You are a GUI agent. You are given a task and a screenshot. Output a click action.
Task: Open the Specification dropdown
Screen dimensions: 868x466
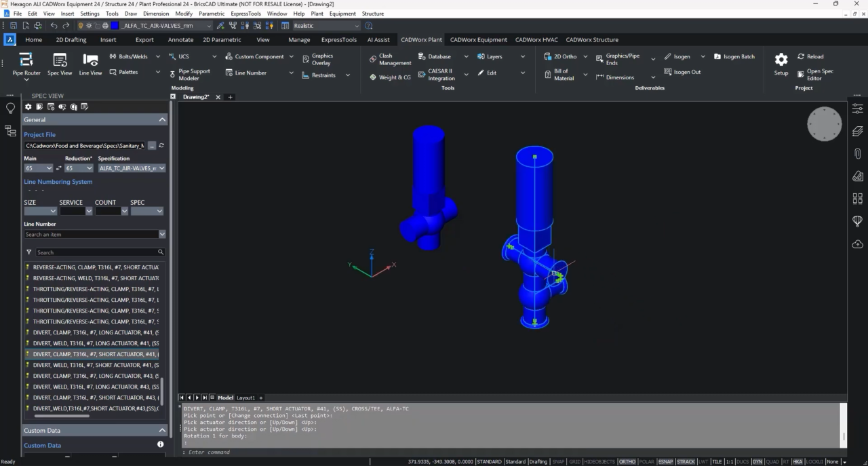tap(132, 168)
